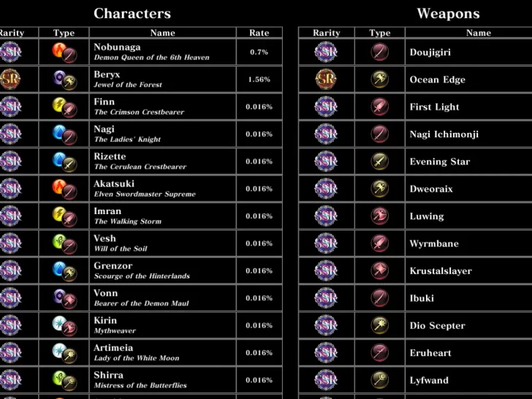Click Vesh's wind element type icon
This screenshot has width=532, height=399.
click(59, 241)
